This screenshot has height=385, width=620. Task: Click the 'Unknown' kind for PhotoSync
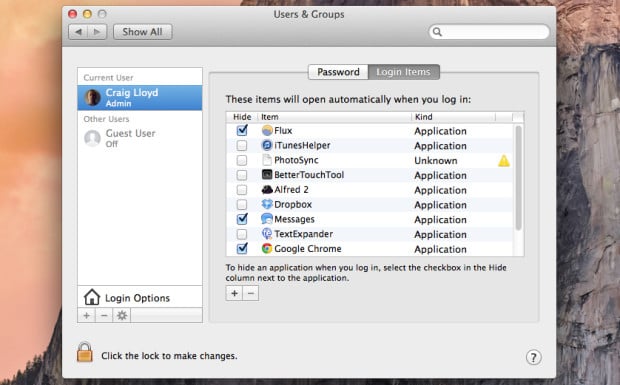(436, 160)
